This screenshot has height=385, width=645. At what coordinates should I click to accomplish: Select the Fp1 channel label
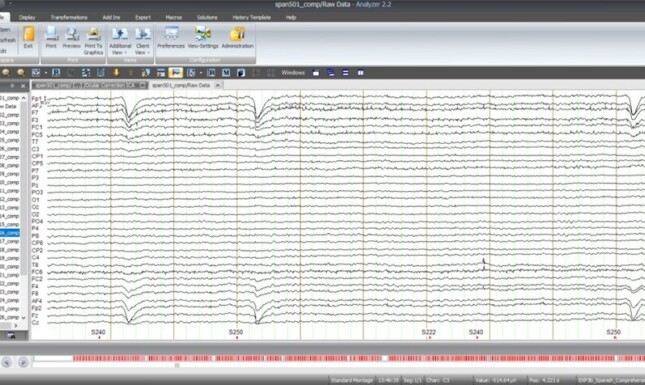tap(37, 99)
